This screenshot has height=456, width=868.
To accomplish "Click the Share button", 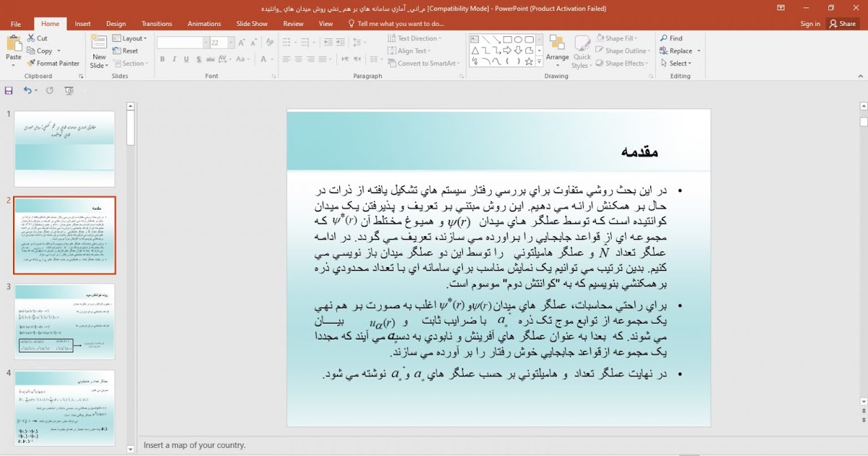I will pyautogui.click(x=843, y=24).
